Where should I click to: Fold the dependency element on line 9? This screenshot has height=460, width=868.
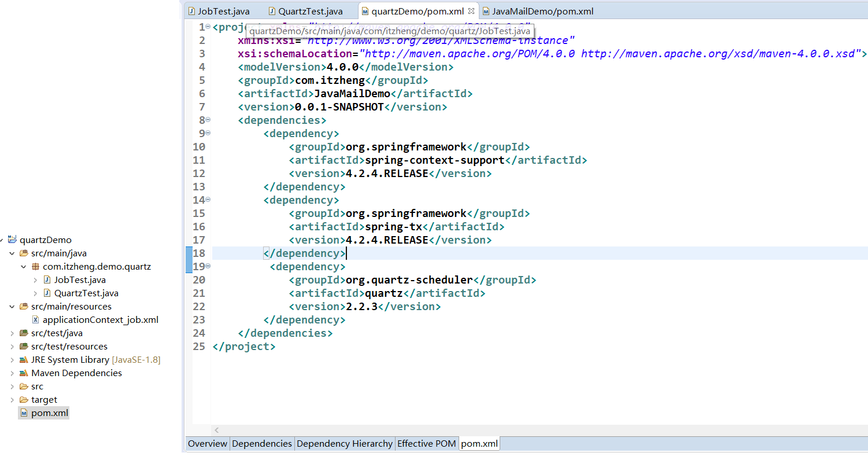click(x=208, y=133)
